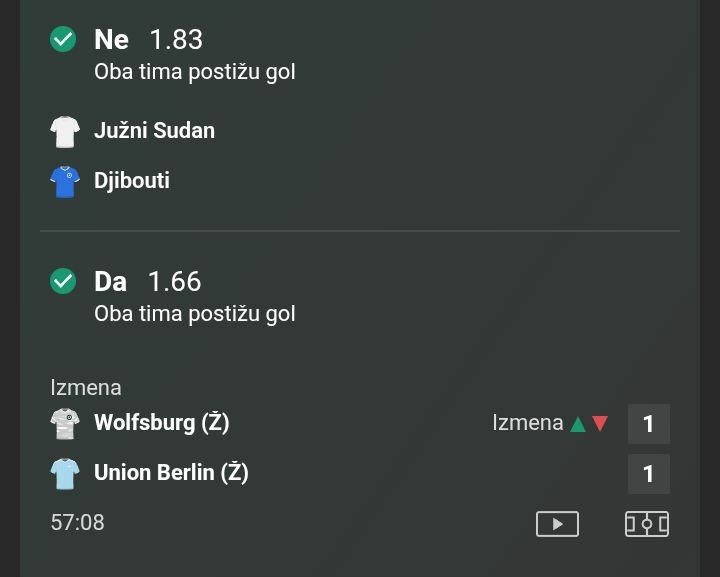Click Wolfsburg's score box showing 1

[648, 424]
